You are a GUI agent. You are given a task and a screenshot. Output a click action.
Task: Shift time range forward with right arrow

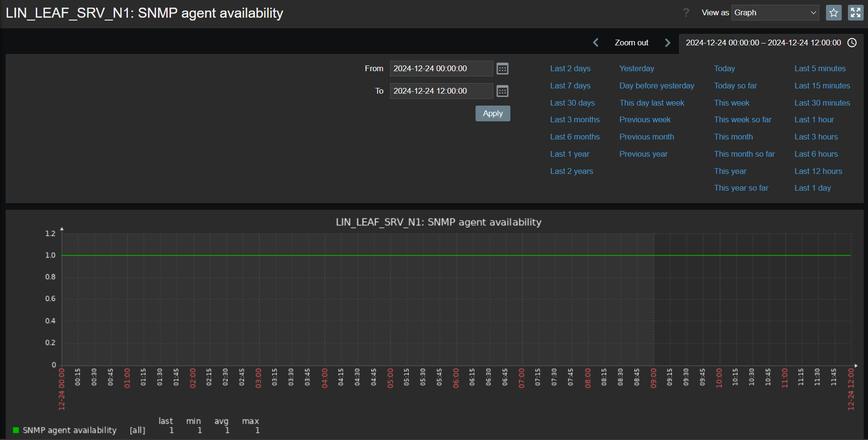(x=667, y=43)
